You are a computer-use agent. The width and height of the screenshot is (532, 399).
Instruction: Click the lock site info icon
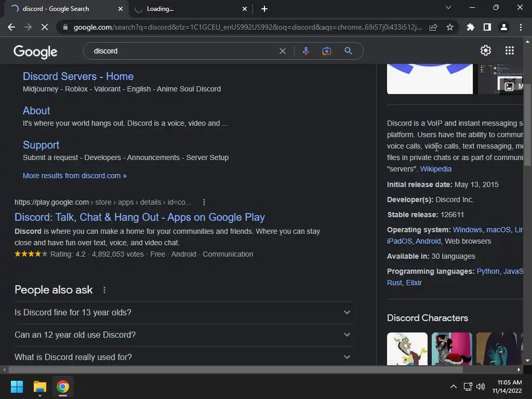click(x=65, y=27)
